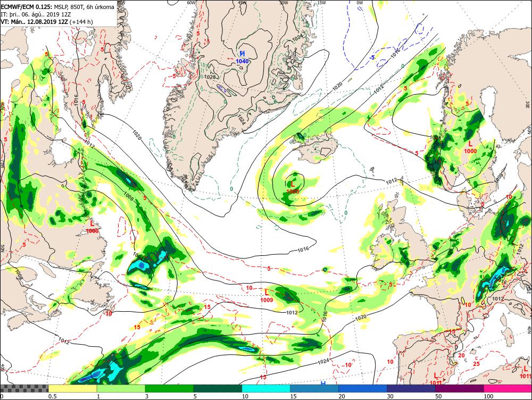Click the dark navy 30–50 legend swatch
This screenshot has height=400, width=532.
tap(411, 388)
